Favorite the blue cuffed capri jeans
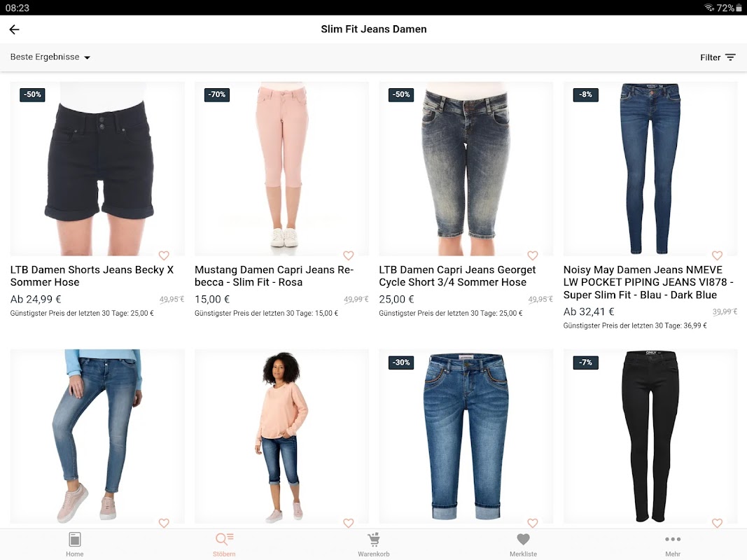Screen dimensions: 747x560 pos(533,523)
